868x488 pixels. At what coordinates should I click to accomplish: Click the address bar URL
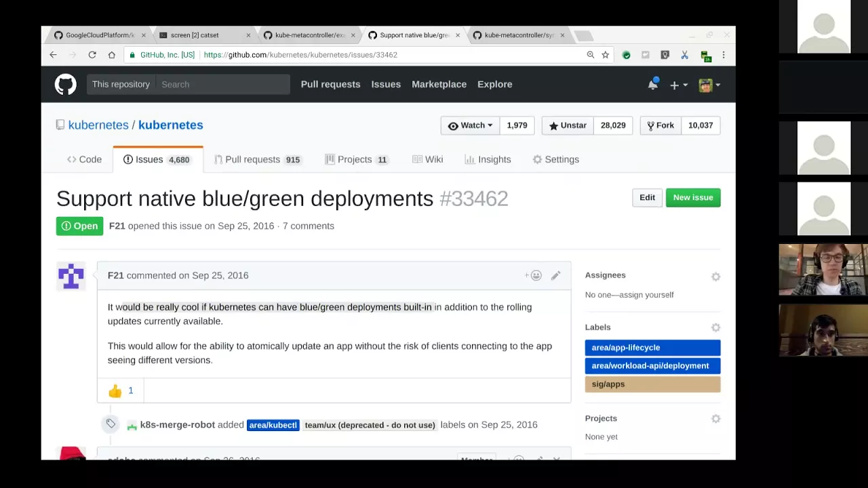(300, 55)
